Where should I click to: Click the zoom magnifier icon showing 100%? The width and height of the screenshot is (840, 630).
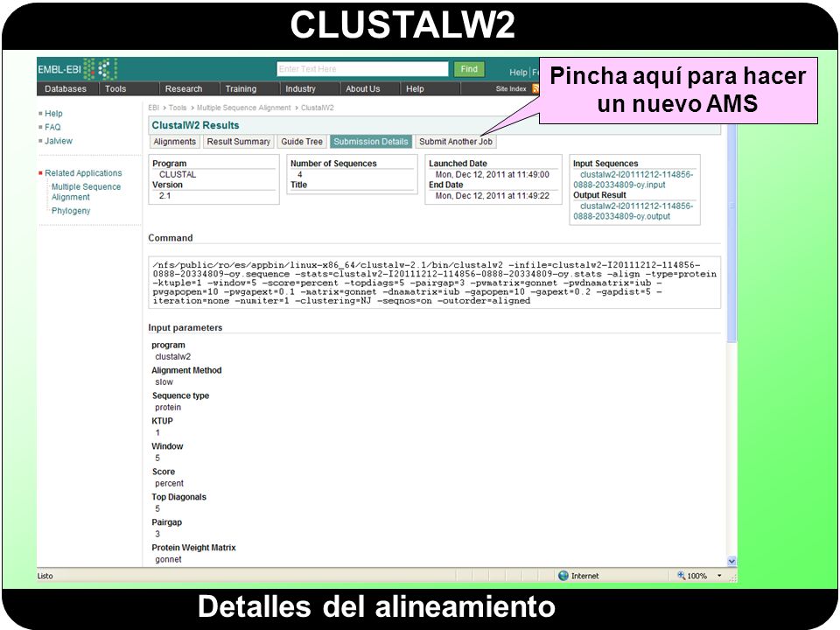click(681, 576)
